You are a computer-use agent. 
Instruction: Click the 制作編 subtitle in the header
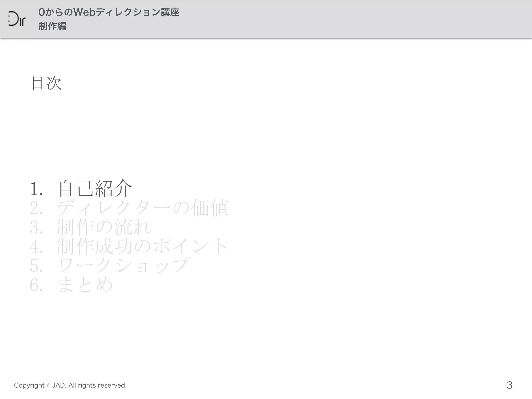pyautogui.click(x=52, y=26)
